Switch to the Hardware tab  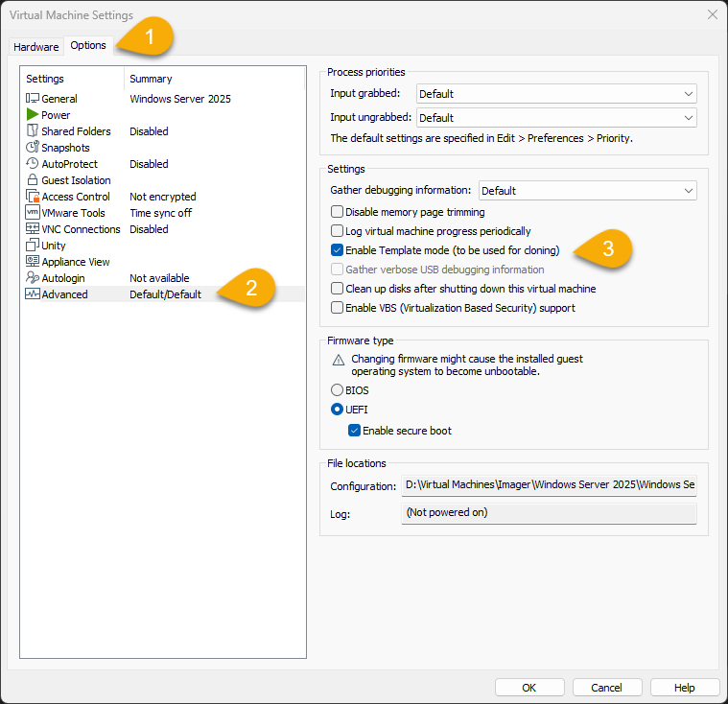click(x=36, y=47)
